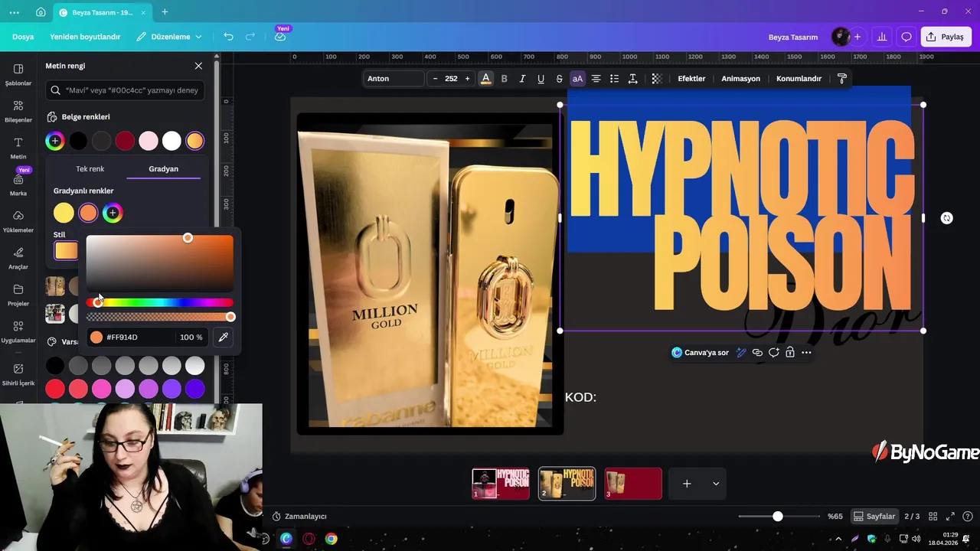The image size is (980, 551).
Task: Adjust the zoom level slider
Action: point(777,517)
